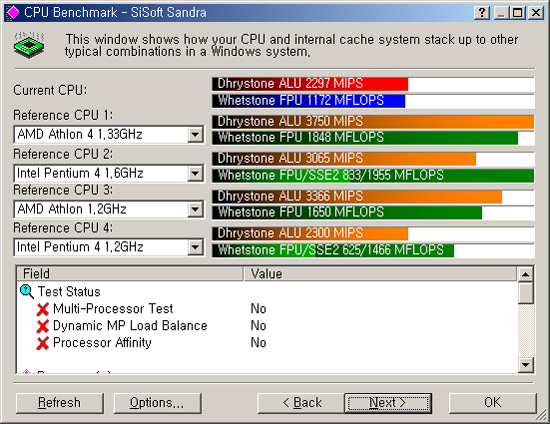Screen dimensions: 550x424
Task: Click the Whetstone FPU 1650 MFLOPS bar
Action: [x=373, y=213]
